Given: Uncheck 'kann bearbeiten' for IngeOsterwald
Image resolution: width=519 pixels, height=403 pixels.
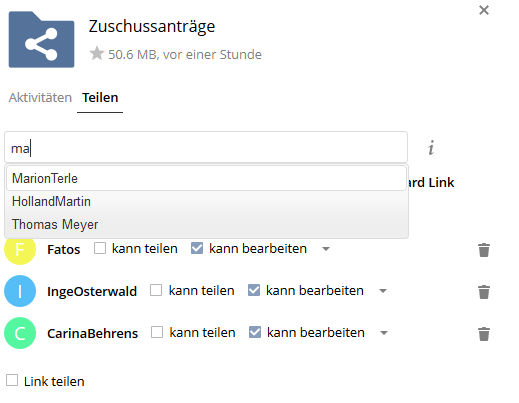Looking at the screenshot, I should (x=254, y=290).
